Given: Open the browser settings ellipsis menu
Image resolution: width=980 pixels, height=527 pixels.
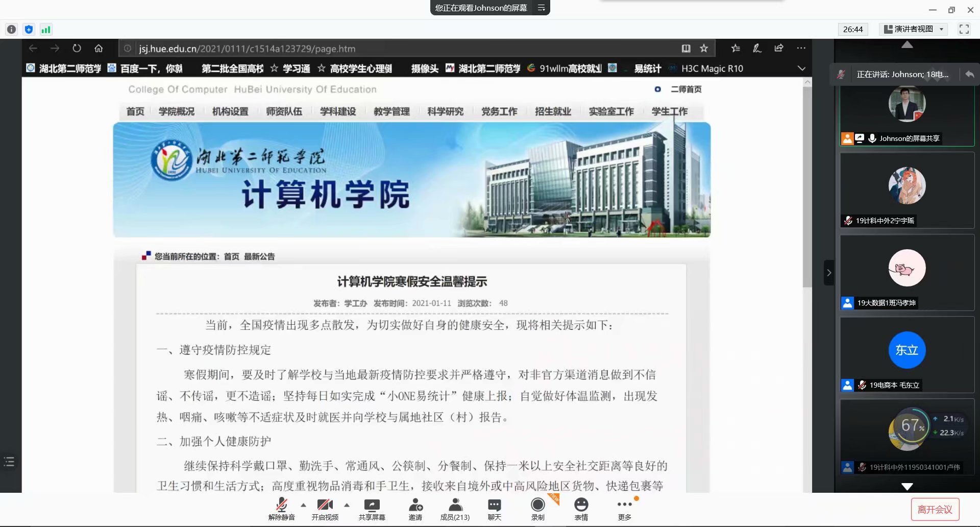Looking at the screenshot, I should coord(801,49).
